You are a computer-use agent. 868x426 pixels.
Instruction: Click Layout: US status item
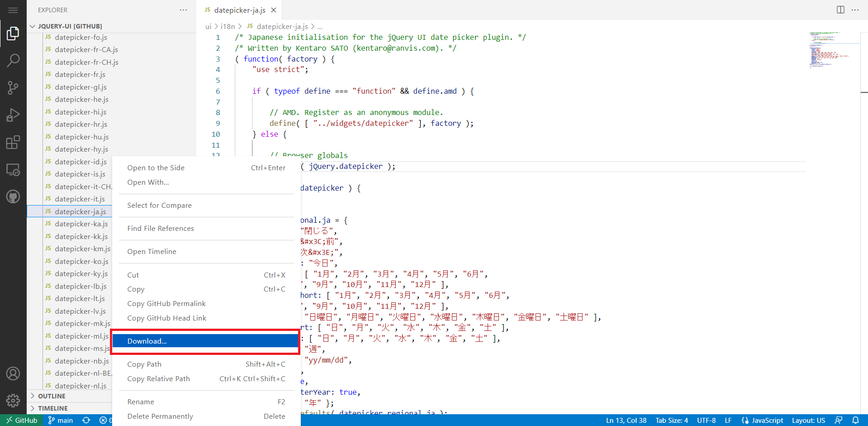(x=808, y=420)
